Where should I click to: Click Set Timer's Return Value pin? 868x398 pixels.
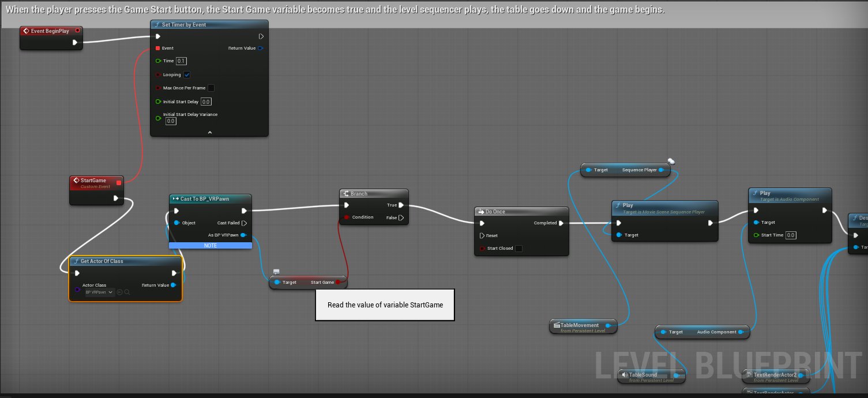(261, 48)
